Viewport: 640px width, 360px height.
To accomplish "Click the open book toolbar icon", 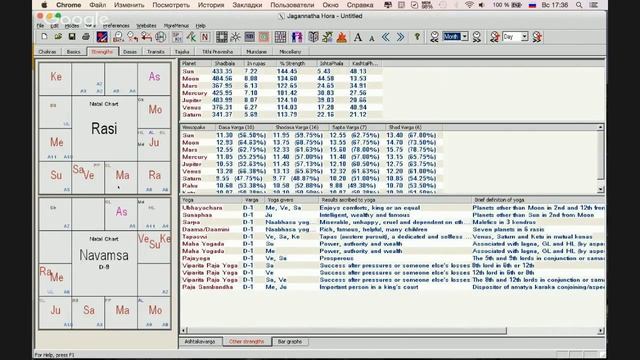I will pos(313,37).
